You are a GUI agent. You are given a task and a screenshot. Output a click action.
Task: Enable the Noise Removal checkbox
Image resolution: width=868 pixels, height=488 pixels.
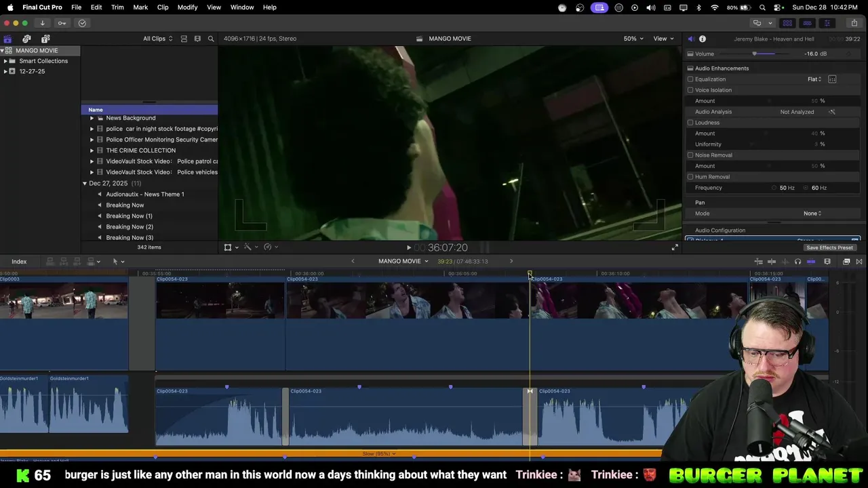690,155
